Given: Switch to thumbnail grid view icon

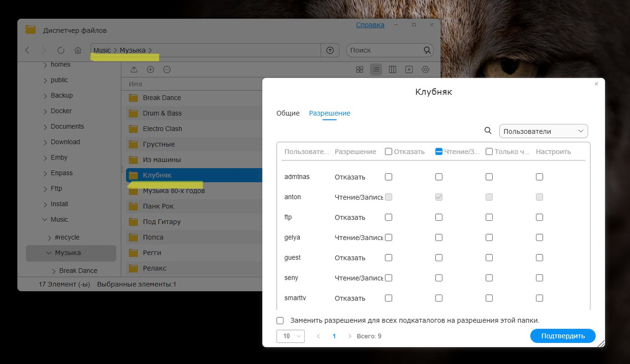Looking at the screenshot, I should click(360, 70).
